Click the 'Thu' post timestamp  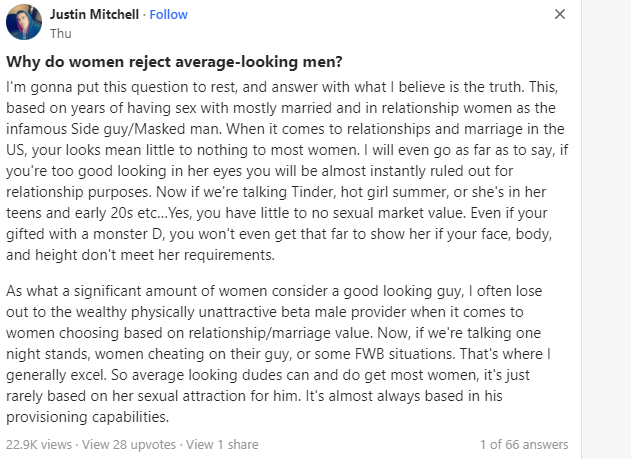[60, 32]
